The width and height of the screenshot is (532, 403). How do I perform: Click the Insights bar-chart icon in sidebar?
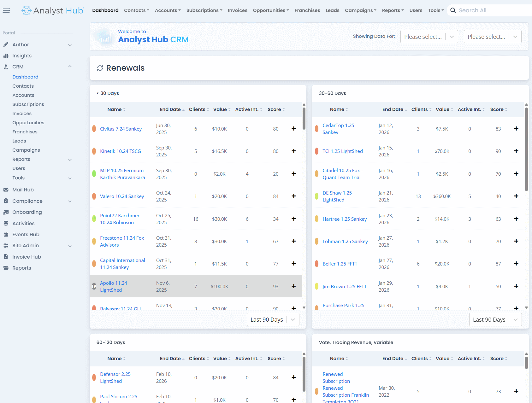click(x=6, y=55)
